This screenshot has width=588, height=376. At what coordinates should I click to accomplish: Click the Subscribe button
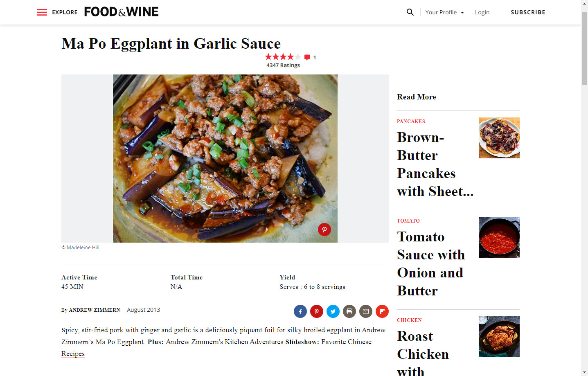pyautogui.click(x=528, y=12)
